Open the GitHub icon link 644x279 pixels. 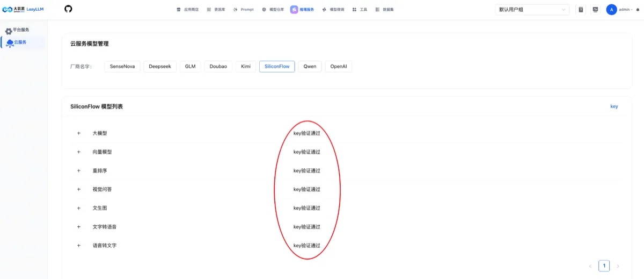click(68, 9)
